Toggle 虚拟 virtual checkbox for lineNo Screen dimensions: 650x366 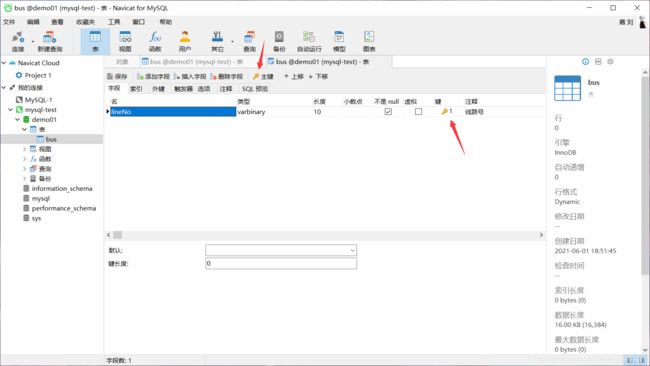pyautogui.click(x=418, y=111)
